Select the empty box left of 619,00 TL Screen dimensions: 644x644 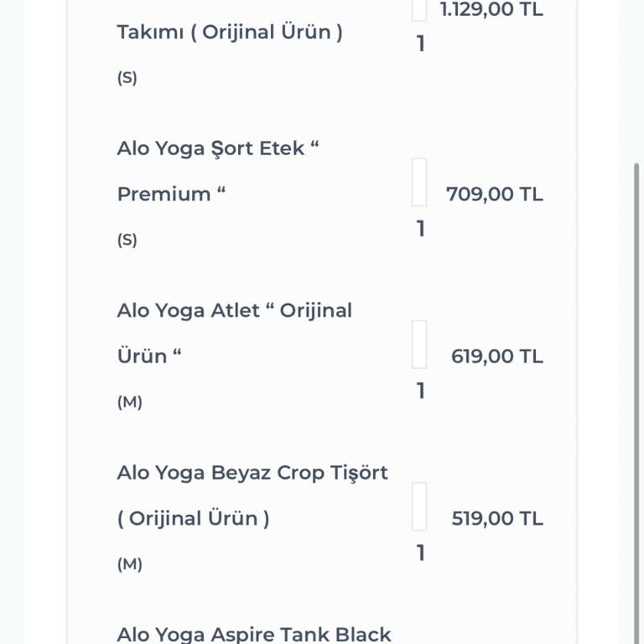click(x=419, y=345)
